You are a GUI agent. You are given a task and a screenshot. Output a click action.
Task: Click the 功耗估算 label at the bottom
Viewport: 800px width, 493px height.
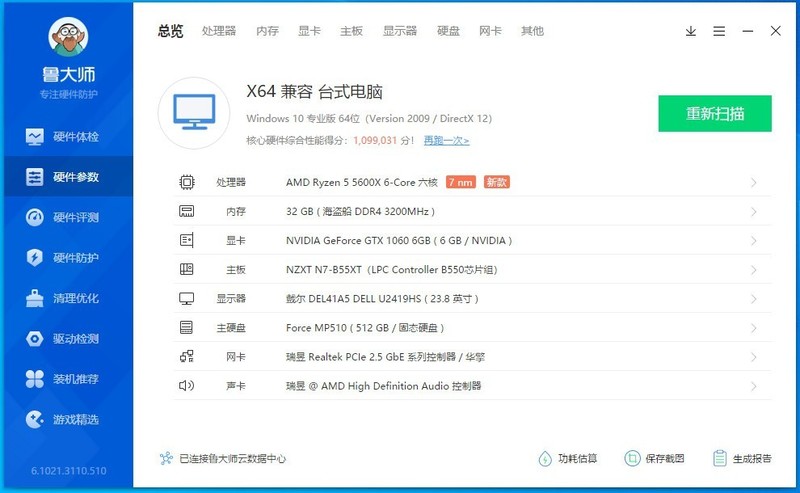click(x=578, y=458)
